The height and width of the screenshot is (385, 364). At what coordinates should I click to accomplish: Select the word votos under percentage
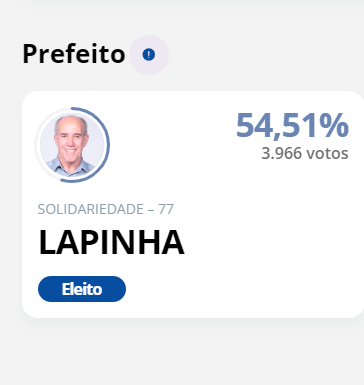pyautogui.click(x=327, y=154)
